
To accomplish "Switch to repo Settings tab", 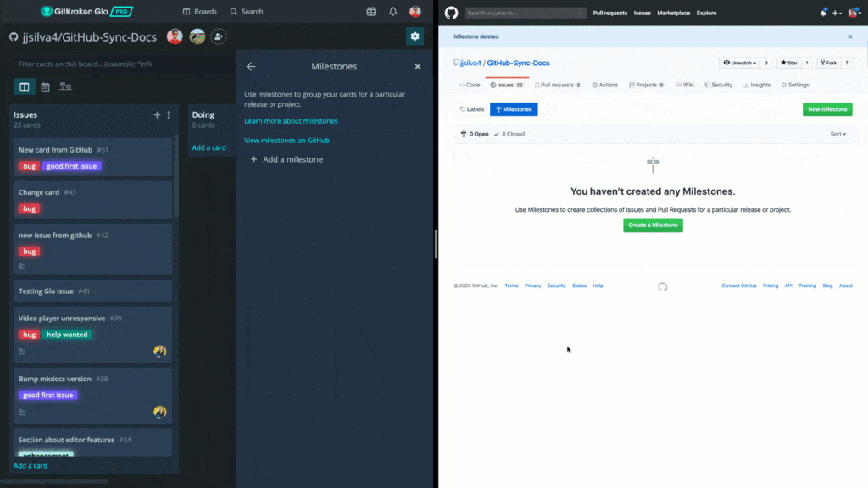I will pos(795,86).
